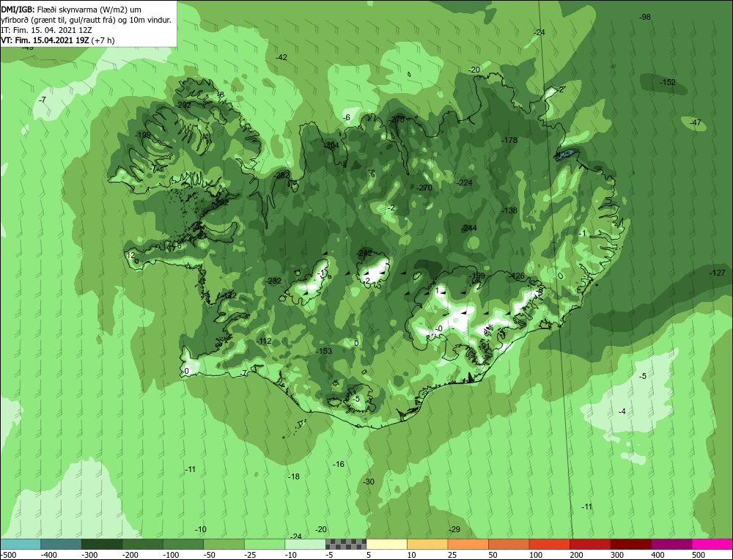Click the title line 'DMI/IGB: Flæði skynvarma (W/m2) um'
This screenshot has width=733, height=560.
pos(71,10)
